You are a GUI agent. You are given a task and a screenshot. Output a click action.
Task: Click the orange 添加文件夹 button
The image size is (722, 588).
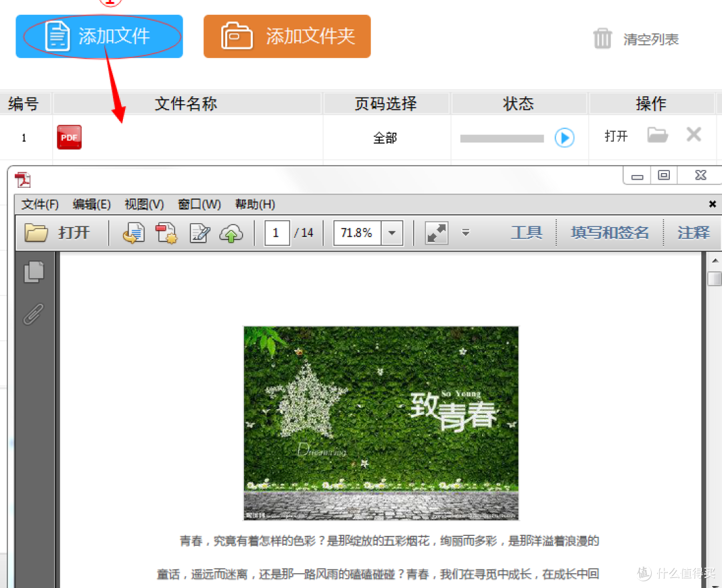[287, 36]
